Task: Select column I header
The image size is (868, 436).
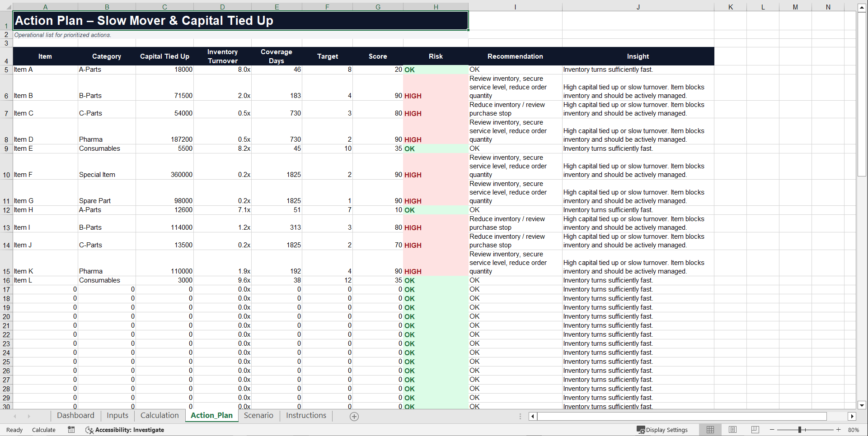Action: (x=515, y=7)
